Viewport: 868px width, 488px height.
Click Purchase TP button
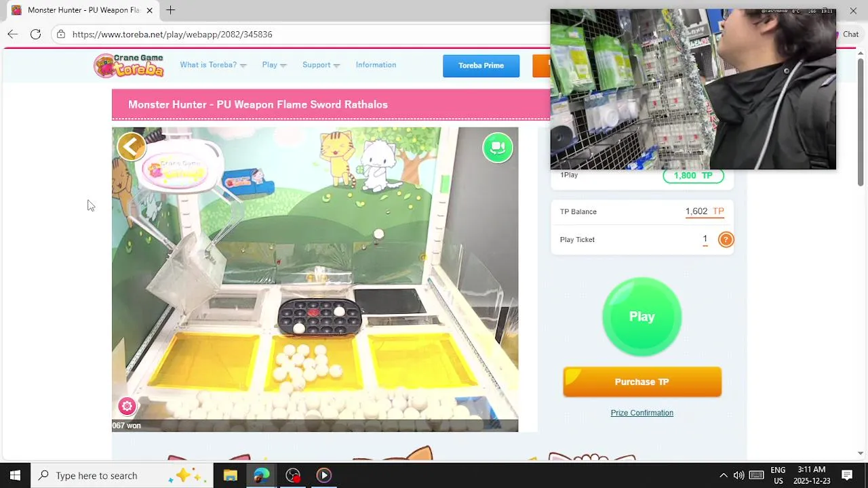[x=642, y=382]
